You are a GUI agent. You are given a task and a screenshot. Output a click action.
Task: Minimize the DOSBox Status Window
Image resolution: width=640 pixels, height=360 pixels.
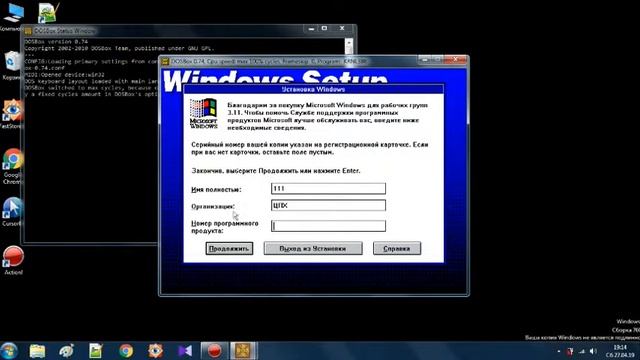click(311, 29)
